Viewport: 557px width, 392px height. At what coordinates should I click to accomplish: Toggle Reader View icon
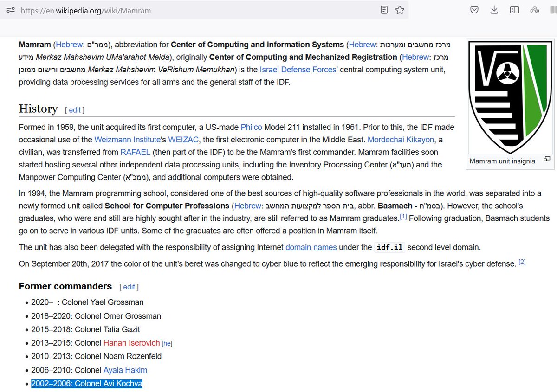tap(384, 10)
